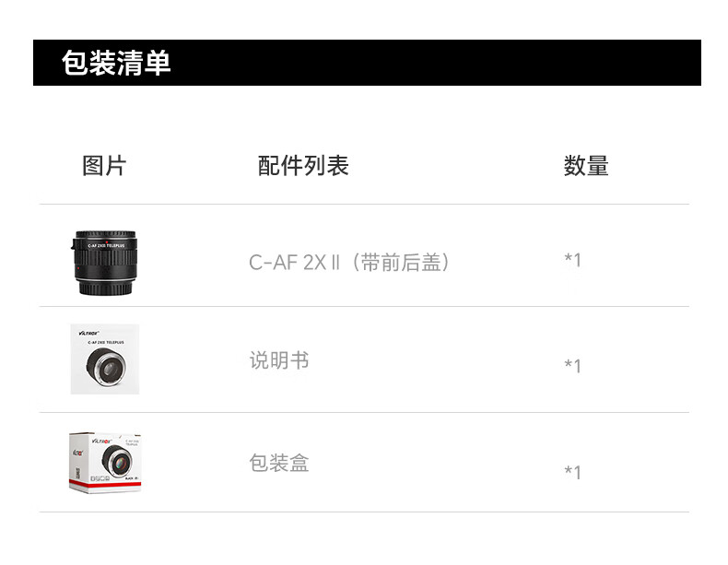This screenshot has width=728, height=565.
Task: Open the Viltrox manual booklet thumbnail
Action: pos(105,359)
